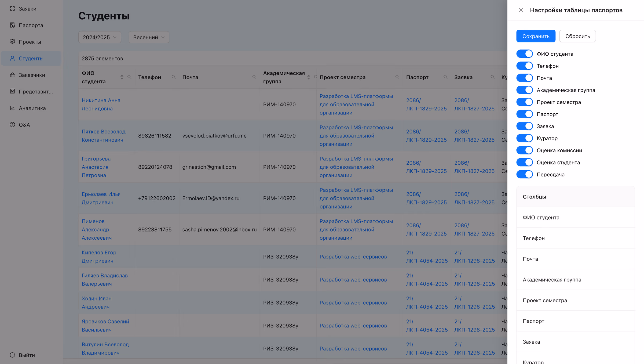
Task: Turn off the Пересдача toggle
Action: 525,174
